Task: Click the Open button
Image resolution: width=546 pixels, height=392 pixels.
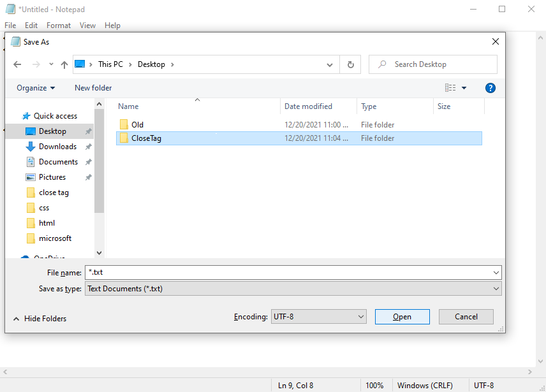Action: 402,317
